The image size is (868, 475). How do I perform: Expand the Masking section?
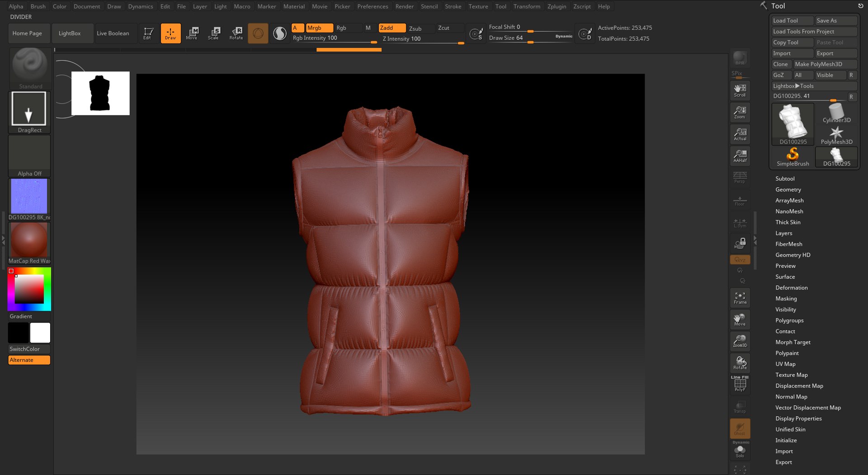(x=786, y=299)
